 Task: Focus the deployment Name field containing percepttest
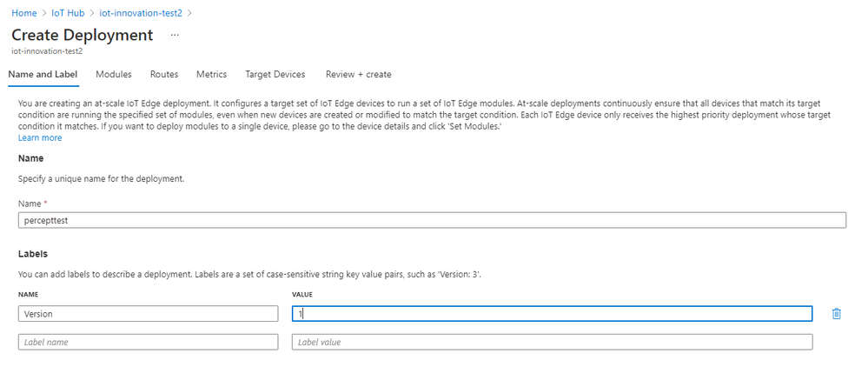pyautogui.click(x=432, y=220)
